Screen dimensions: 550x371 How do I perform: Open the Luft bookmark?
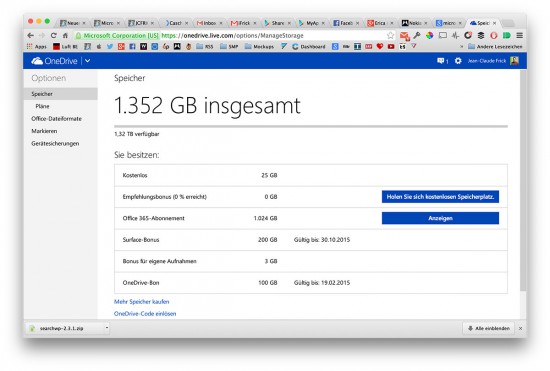[x=65, y=46]
